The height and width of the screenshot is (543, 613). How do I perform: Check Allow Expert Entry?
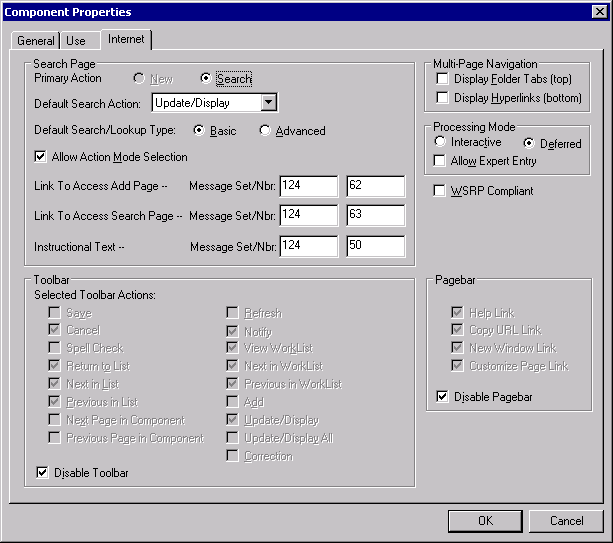439,161
